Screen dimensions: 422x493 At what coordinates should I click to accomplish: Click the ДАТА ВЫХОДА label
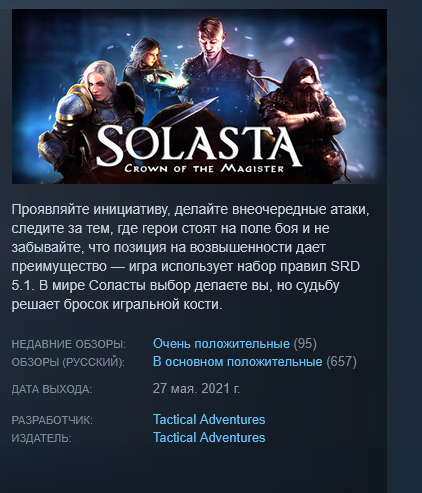(x=52, y=389)
